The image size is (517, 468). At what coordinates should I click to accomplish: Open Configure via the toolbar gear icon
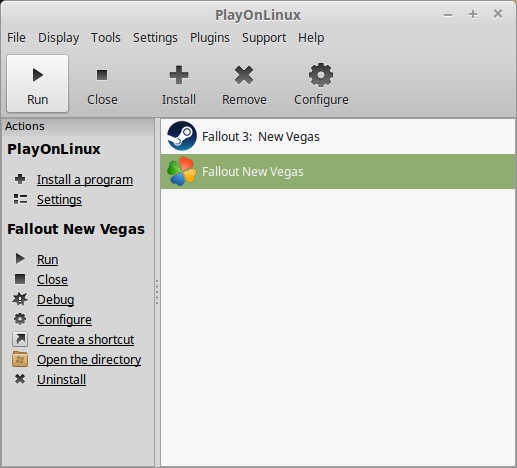321,75
